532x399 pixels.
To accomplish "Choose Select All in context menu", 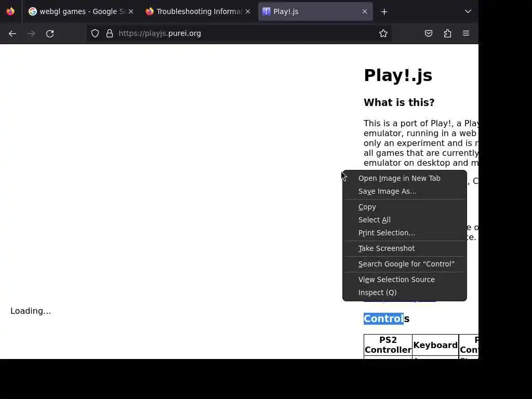I will [x=404, y=220].
